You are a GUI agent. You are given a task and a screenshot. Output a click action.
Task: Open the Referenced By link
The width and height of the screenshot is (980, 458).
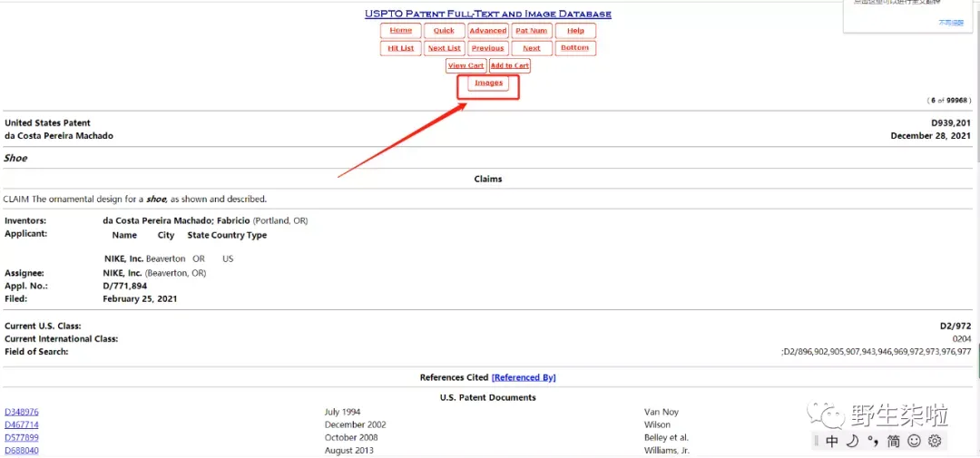(524, 377)
